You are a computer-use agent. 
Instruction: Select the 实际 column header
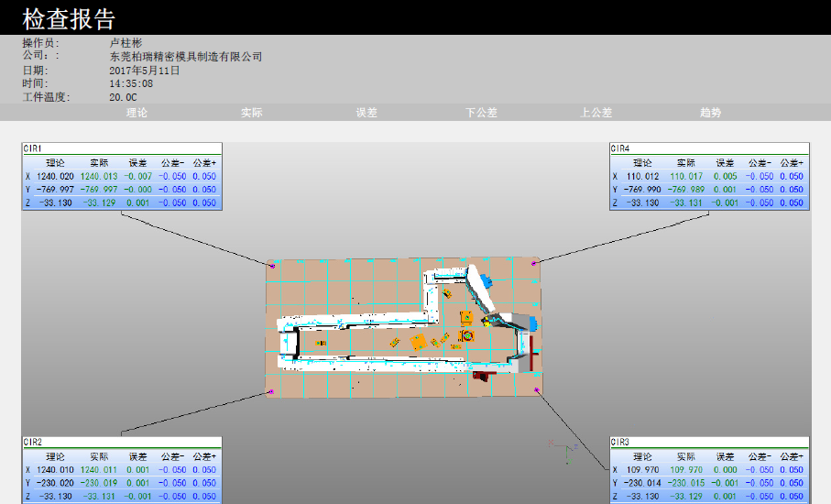(x=252, y=113)
